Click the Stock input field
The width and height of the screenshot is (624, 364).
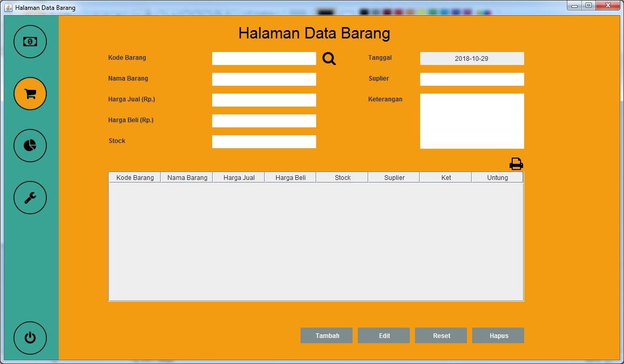(264, 141)
